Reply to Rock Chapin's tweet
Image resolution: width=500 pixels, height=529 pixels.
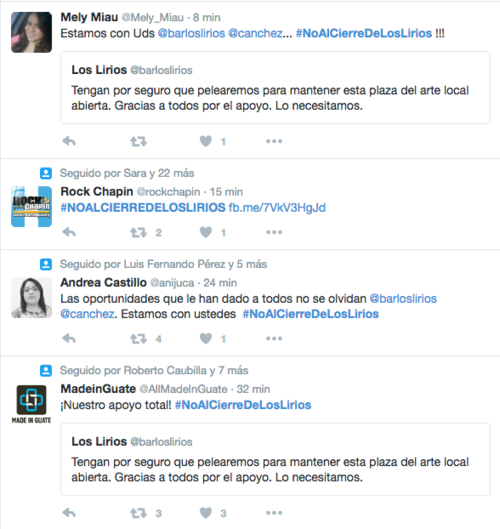coord(69,232)
